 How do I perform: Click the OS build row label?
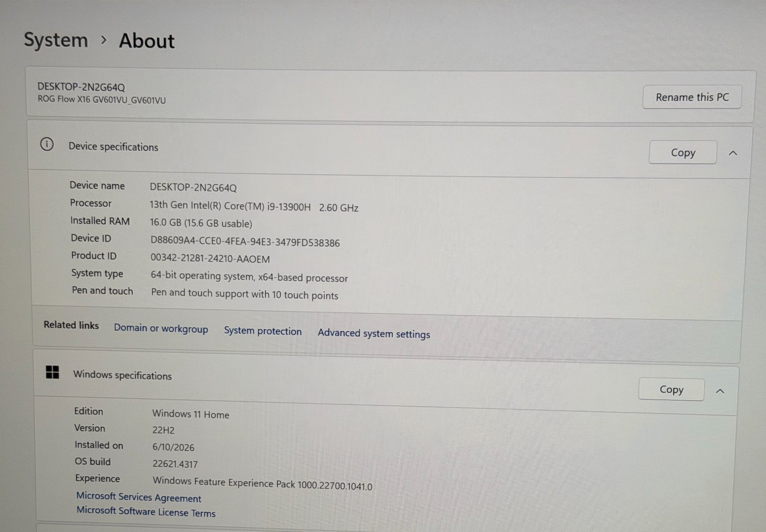(93, 461)
